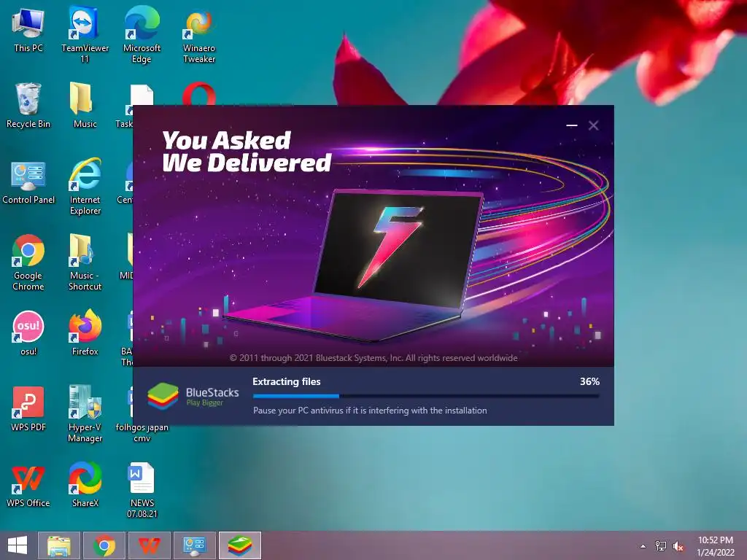Screen dimensions: 747x560
Task: Close the BlueStacks installer window
Action: [593, 125]
